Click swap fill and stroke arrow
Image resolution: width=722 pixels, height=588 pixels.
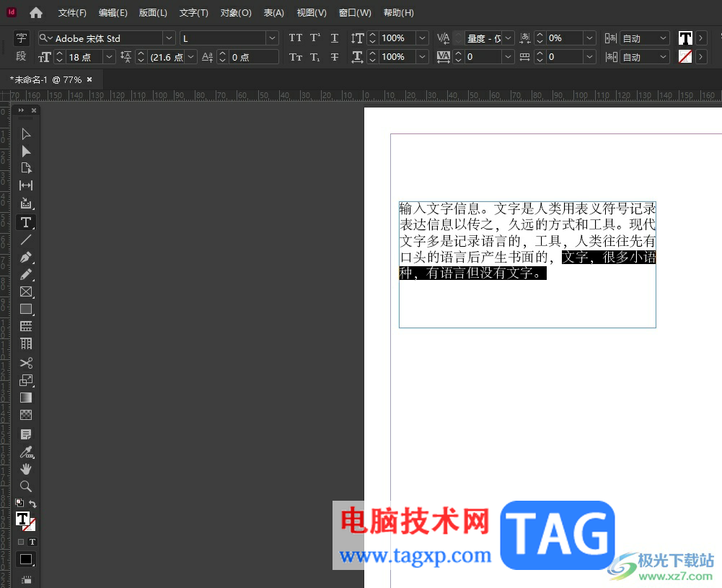pyautogui.click(x=32, y=504)
